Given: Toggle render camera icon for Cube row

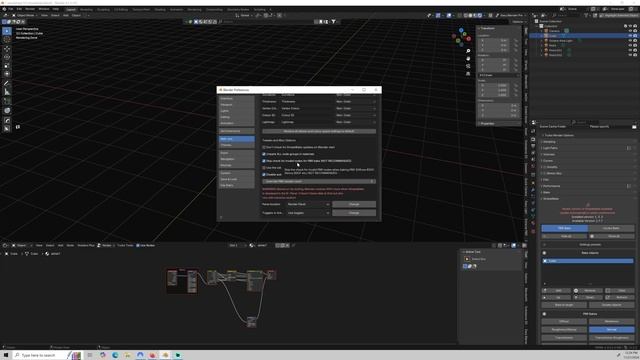Looking at the screenshot, I should (635, 36).
